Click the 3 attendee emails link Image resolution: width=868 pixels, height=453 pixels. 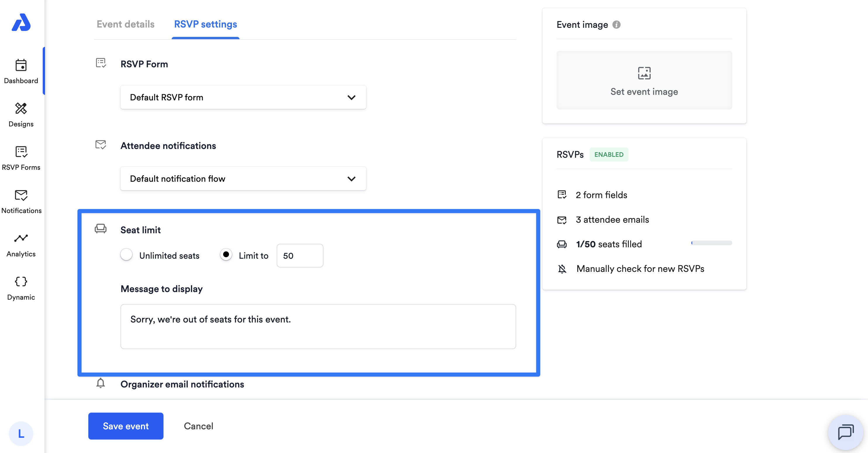(612, 219)
